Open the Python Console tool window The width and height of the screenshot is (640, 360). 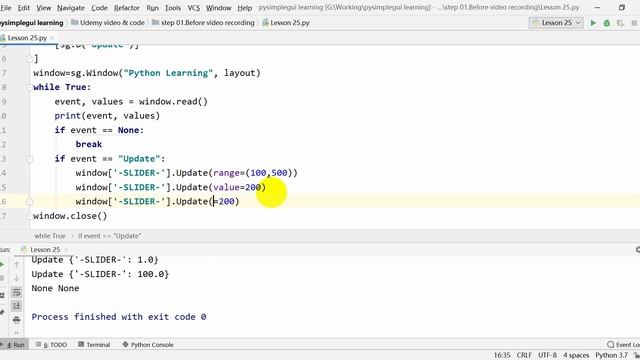(x=148, y=345)
